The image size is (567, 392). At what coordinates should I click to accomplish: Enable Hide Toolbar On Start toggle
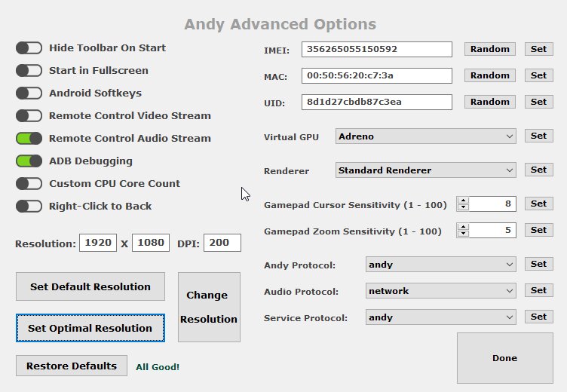(x=29, y=47)
